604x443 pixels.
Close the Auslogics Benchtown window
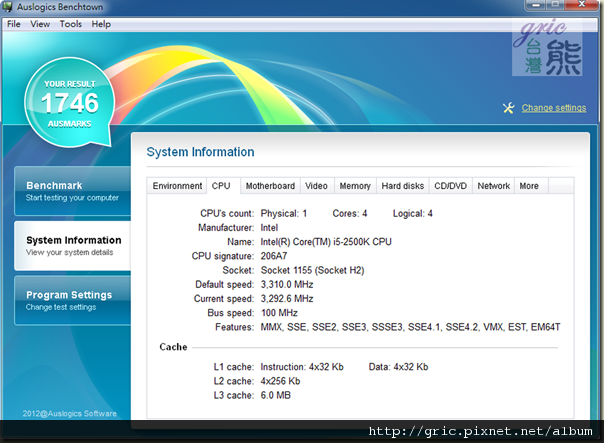coord(582,5)
